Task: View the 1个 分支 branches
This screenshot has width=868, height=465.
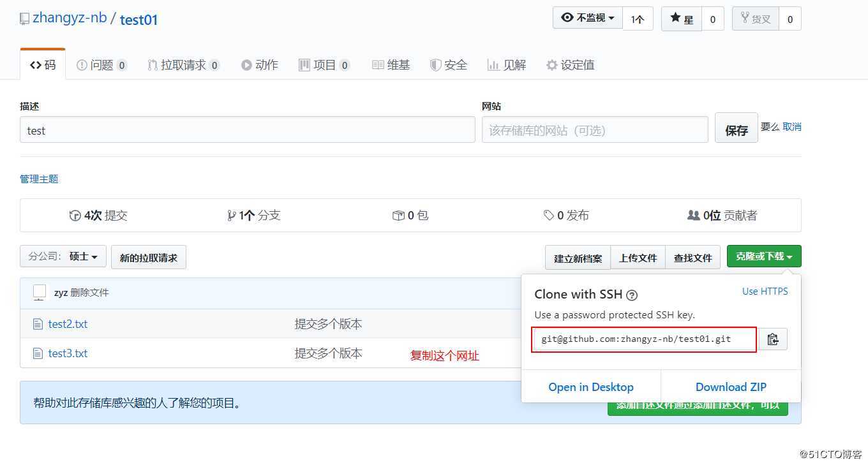Action: pos(254,215)
